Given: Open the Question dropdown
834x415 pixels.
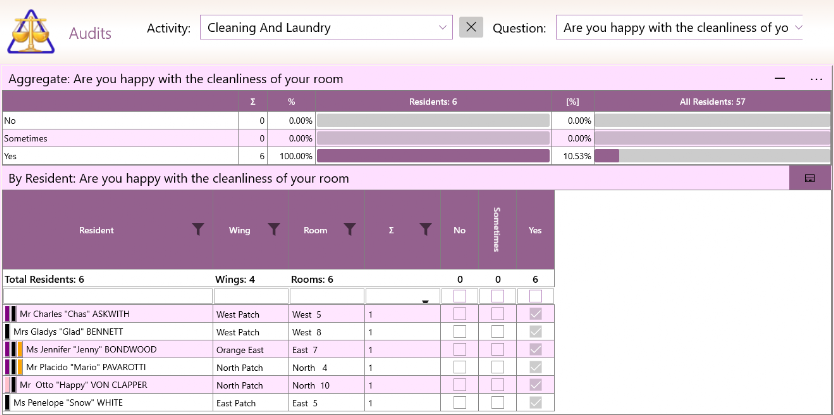Looking at the screenshot, I should coord(797,28).
